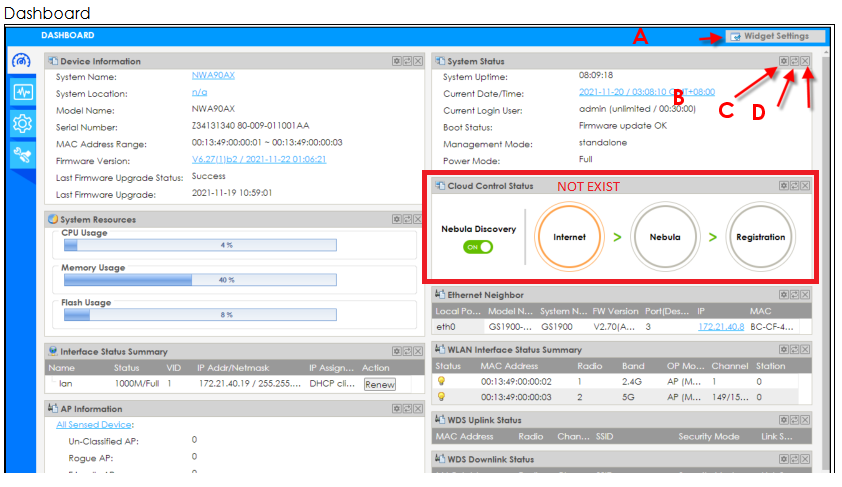Open the Maintenance tools sidebar icon
Image resolution: width=842 pixels, height=487 pixels.
click(x=23, y=155)
